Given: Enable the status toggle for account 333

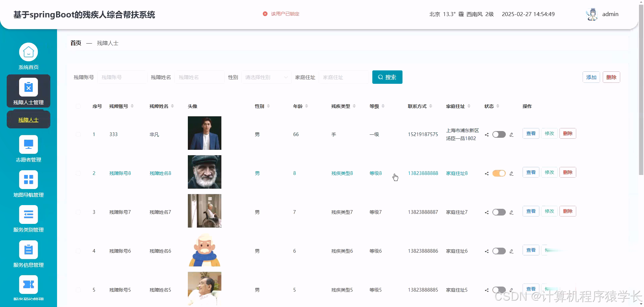Looking at the screenshot, I should (x=499, y=134).
